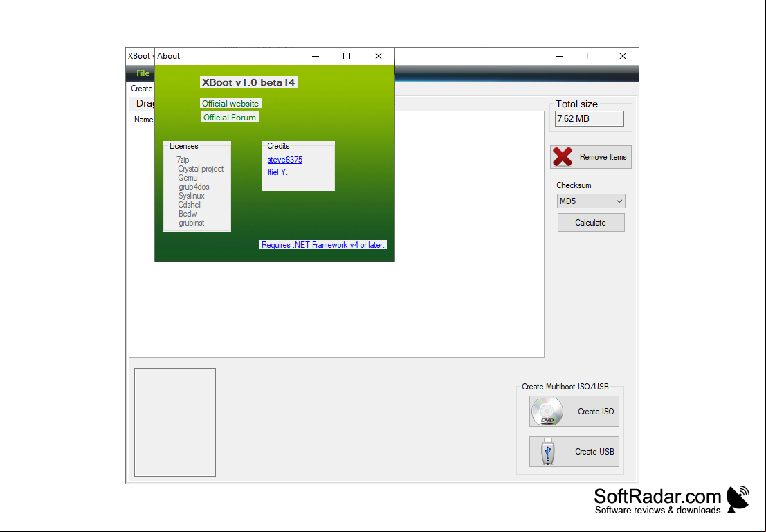Click the empty preview box in XBoot window

click(175, 422)
